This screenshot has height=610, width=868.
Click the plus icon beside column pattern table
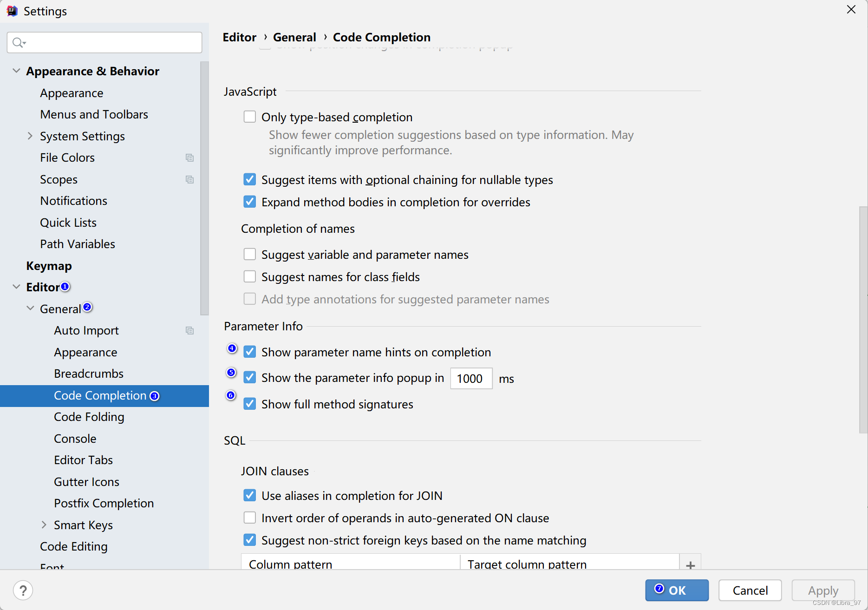[690, 564]
